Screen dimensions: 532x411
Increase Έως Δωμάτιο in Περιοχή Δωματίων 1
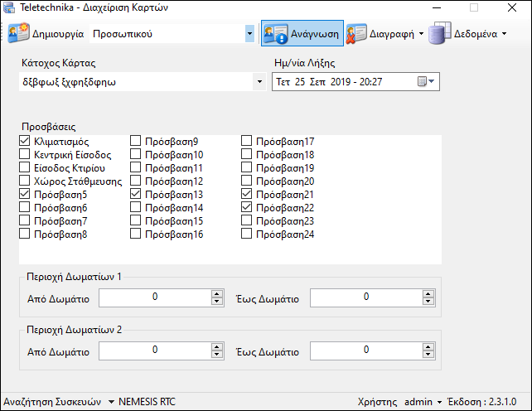(428, 294)
